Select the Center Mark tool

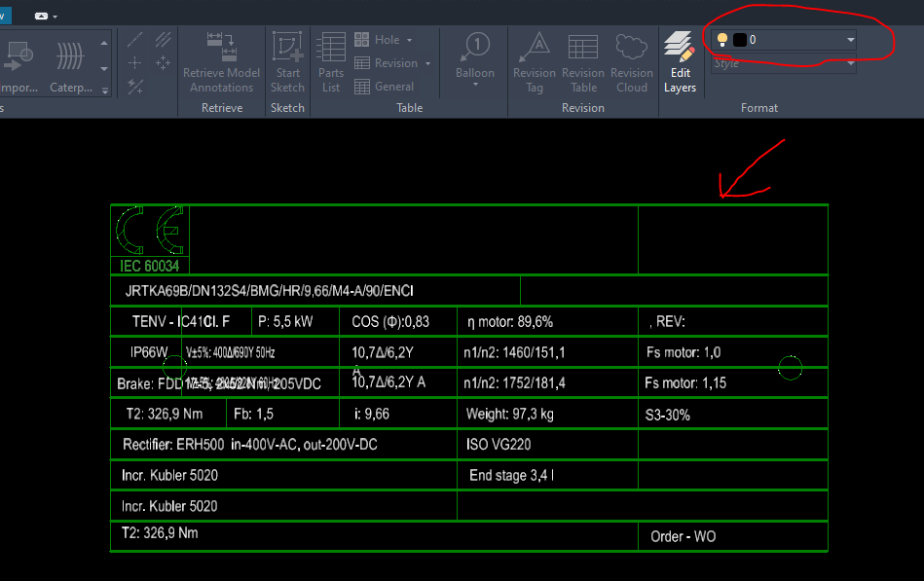(x=135, y=62)
